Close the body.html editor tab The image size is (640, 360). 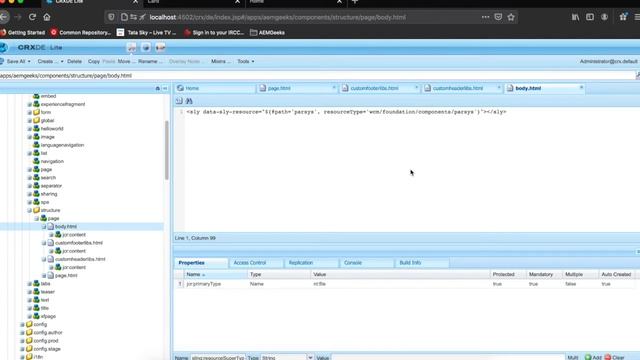581,87
